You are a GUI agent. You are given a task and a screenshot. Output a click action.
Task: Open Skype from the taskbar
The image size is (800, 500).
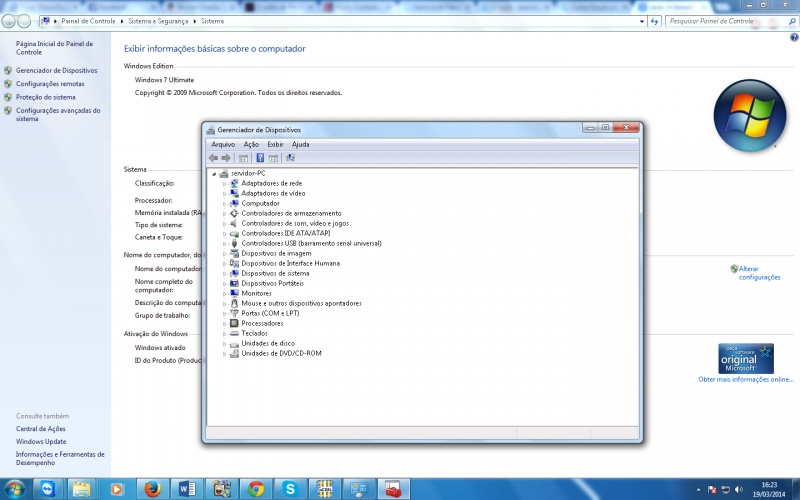click(290, 489)
